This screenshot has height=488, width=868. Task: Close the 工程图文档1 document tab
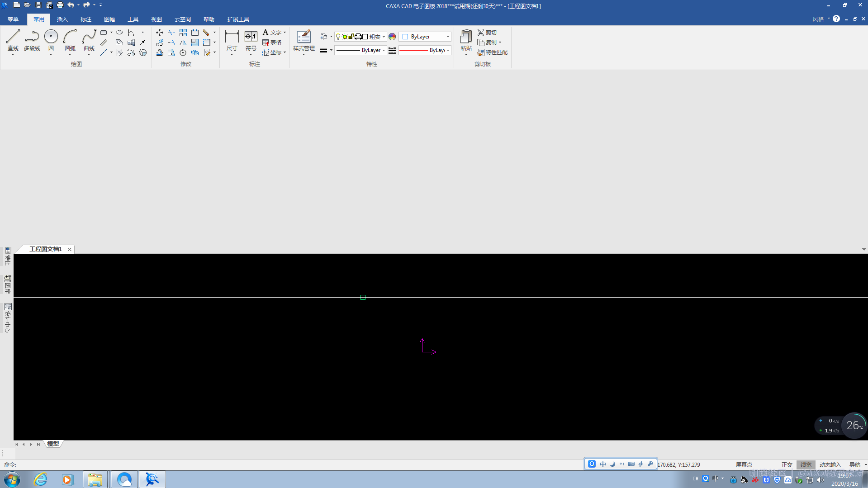[70, 249]
